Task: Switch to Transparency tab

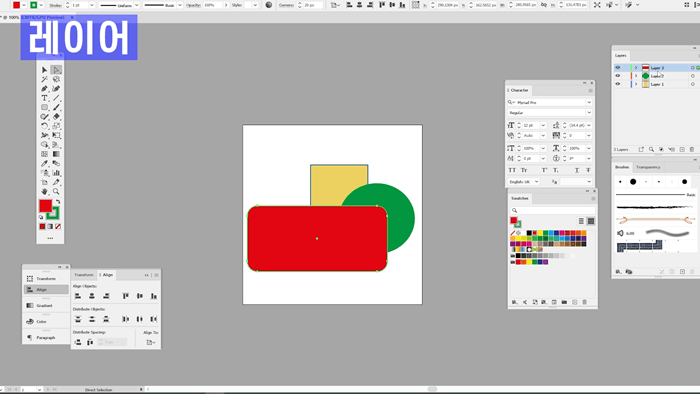Action: pos(648,167)
